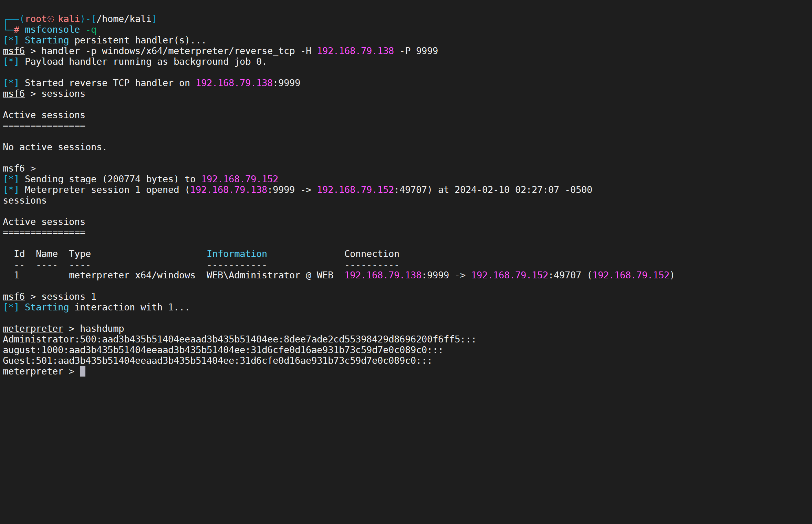This screenshot has width=812, height=524.
Task: Click the Guest account hash line
Action: 217,361
